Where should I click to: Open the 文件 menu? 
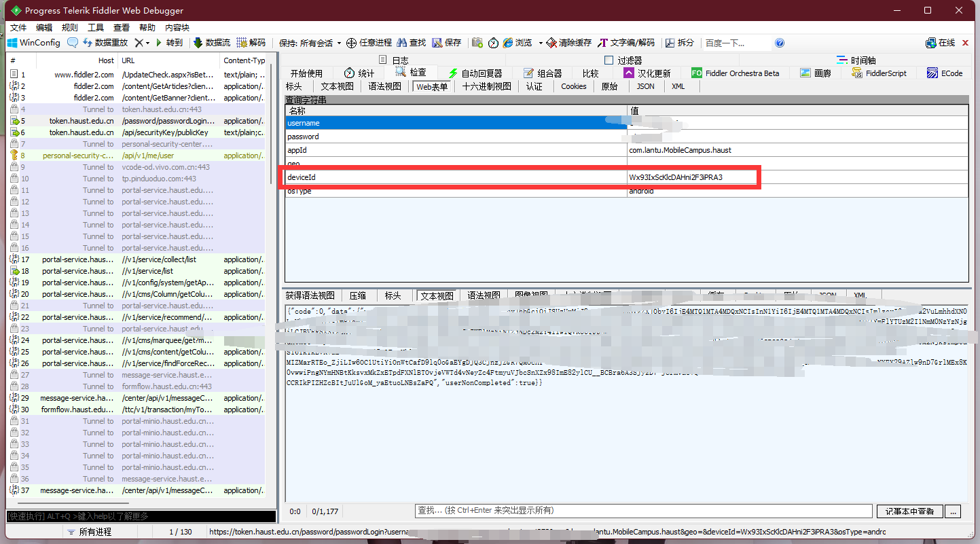pyautogui.click(x=18, y=28)
